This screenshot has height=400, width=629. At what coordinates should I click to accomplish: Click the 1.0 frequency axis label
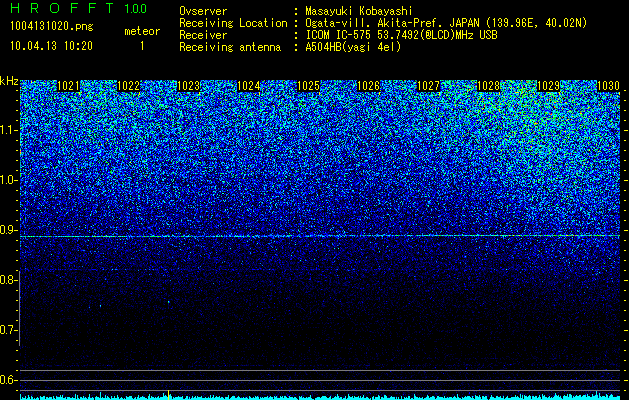tap(8, 180)
